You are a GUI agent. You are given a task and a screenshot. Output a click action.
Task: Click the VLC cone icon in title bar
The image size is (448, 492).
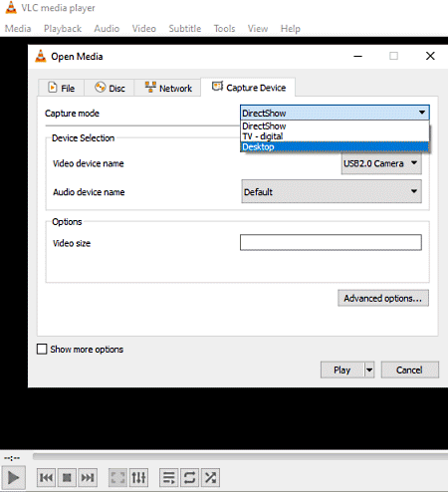(x=11, y=7)
